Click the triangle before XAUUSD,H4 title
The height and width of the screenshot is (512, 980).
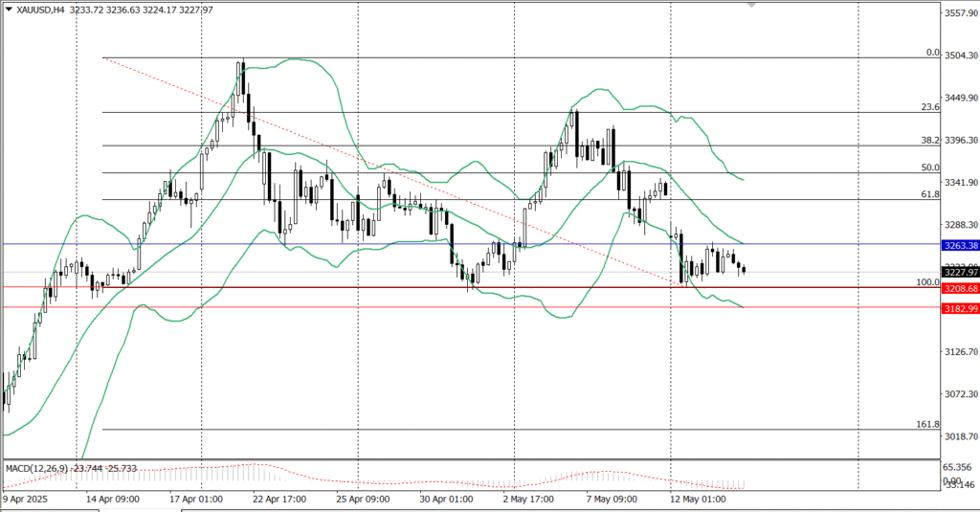coord(8,10)
